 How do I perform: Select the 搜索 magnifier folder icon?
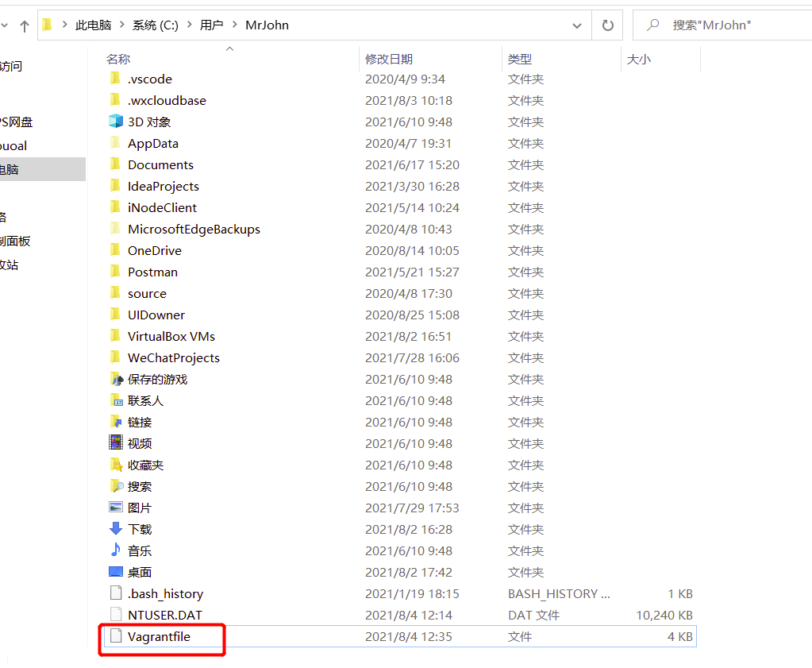tap(116, 486)
